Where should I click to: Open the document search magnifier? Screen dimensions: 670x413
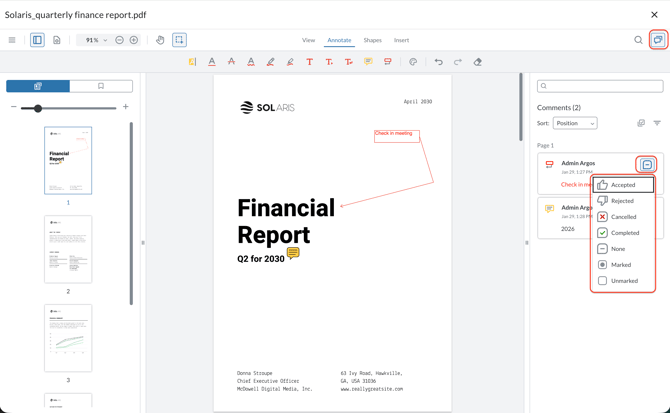[638, 40]
